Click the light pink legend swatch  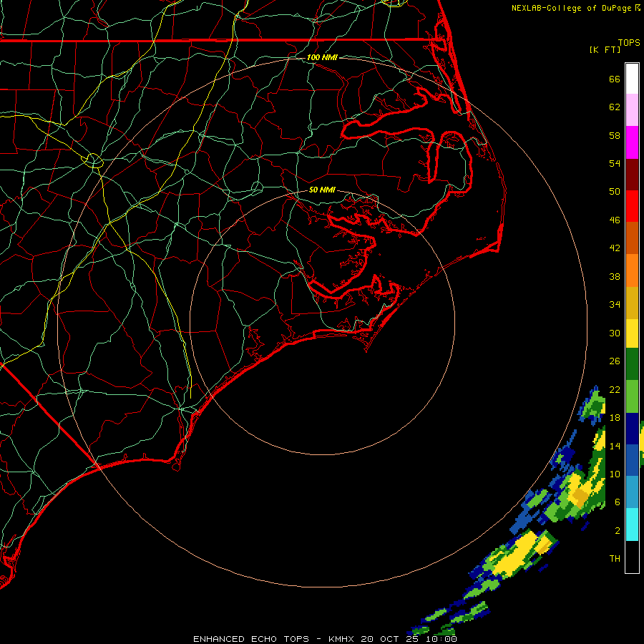point(632,110)
